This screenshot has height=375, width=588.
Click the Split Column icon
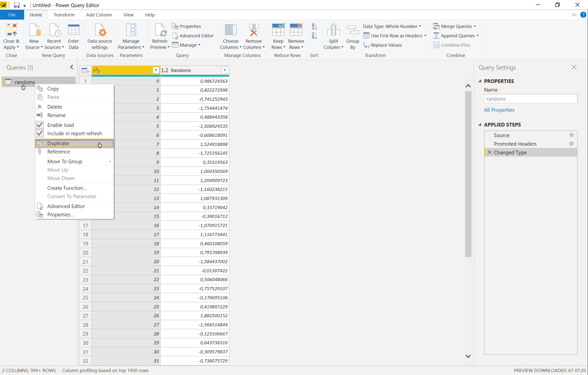[x=333, y=30]
